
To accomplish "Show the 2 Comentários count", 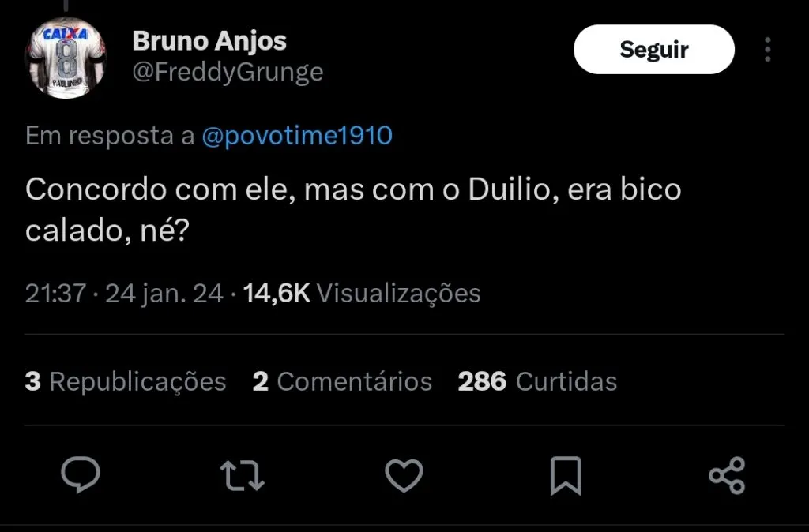I will click(342, 382).
